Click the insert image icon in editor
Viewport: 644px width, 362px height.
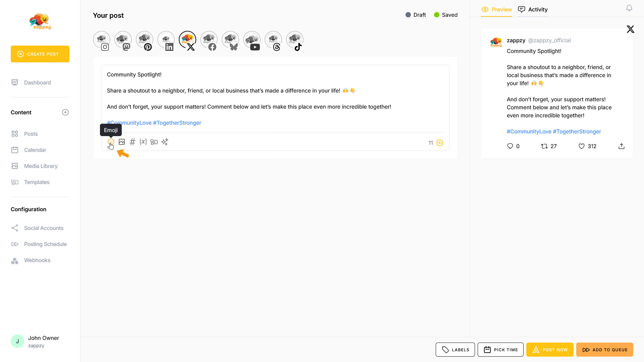(x=122, y=142)
